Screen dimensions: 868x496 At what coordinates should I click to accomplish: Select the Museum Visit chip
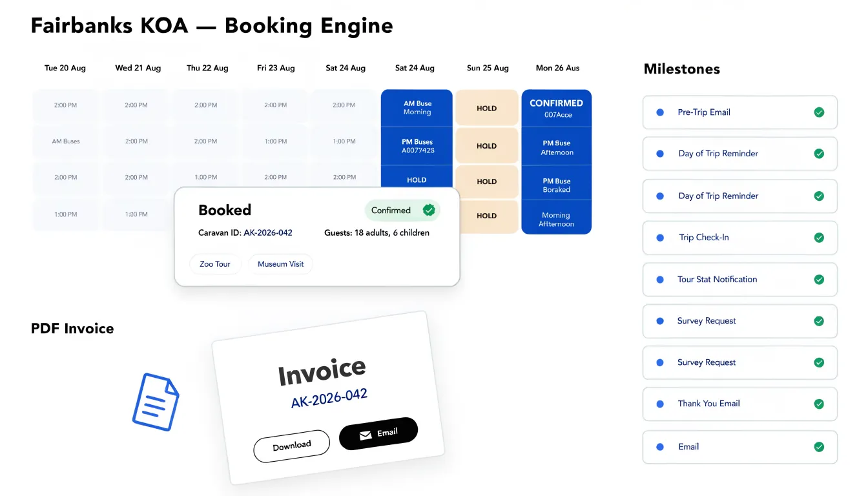pos(281,264)
